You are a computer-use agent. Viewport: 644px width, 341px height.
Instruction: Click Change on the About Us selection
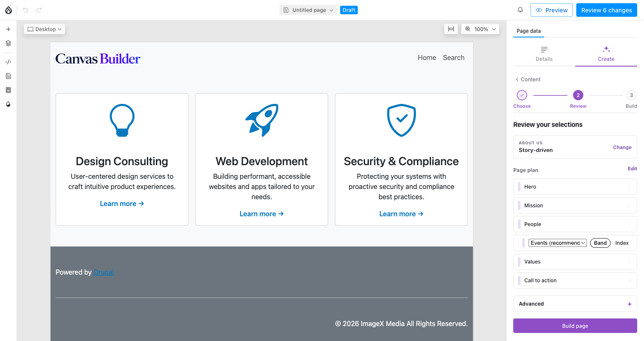[622, 147]
